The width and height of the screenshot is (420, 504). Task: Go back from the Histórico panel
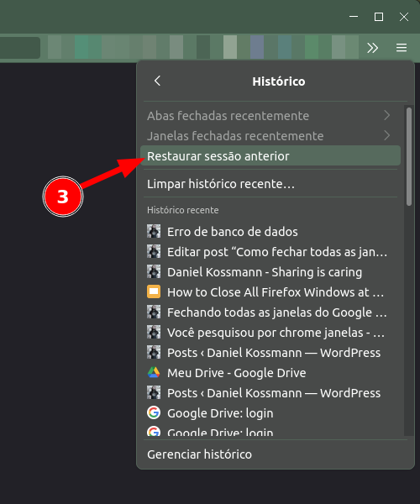tap(157, 81)
